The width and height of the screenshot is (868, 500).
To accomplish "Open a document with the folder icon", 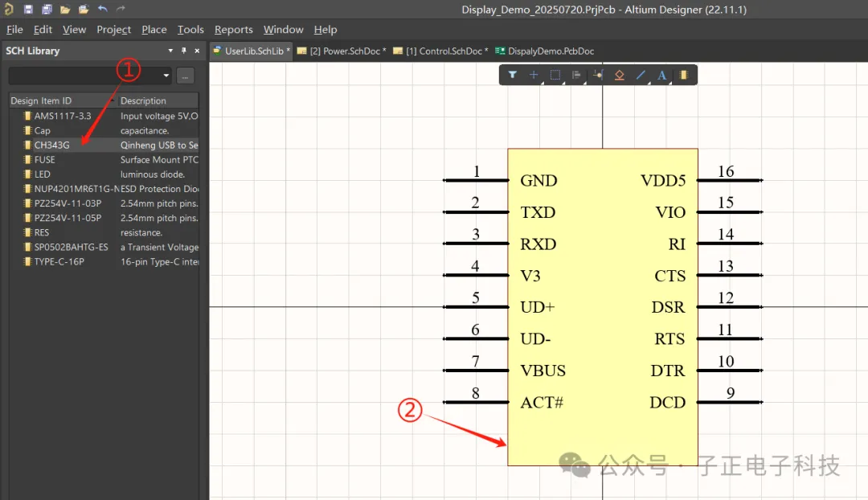I will point(65,9).
